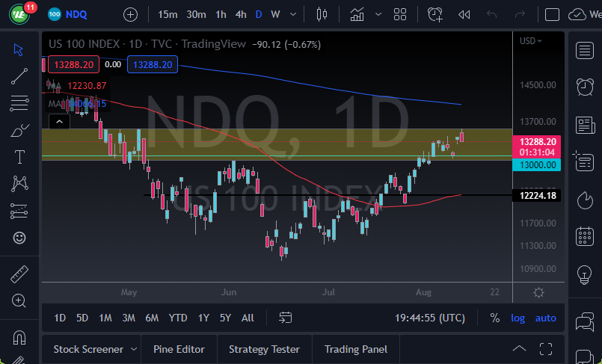Open the USD currency dropdown
Viewport: 602px width, 364px height.
click(x=531, y=41)
